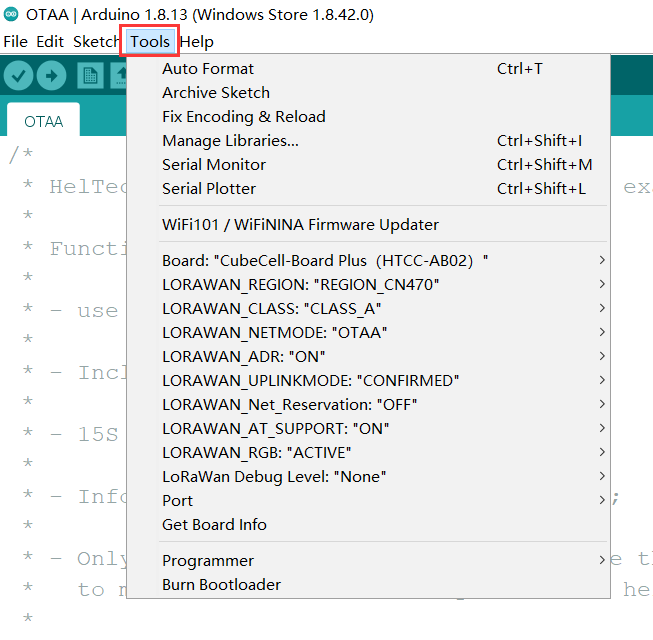Image resolution: width=653 pixels, height=640 pixels.
Task: Expand the Board submenu arrow
Action: pos(601,260)
